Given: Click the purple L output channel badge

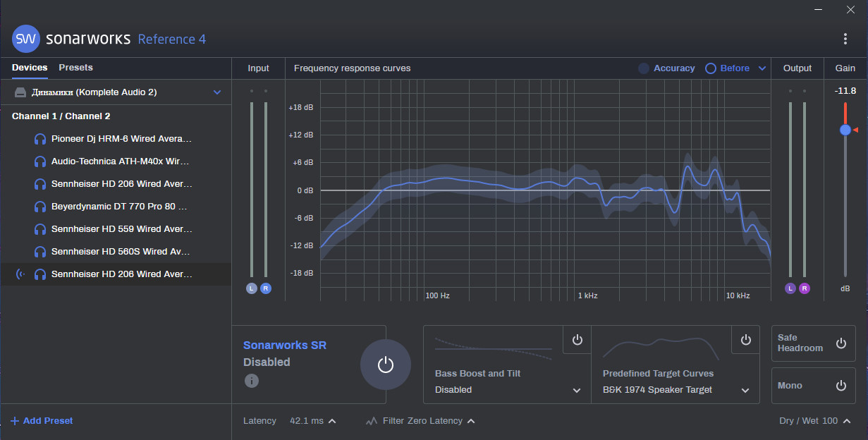Looking at the screenshot, I should 790,288.
